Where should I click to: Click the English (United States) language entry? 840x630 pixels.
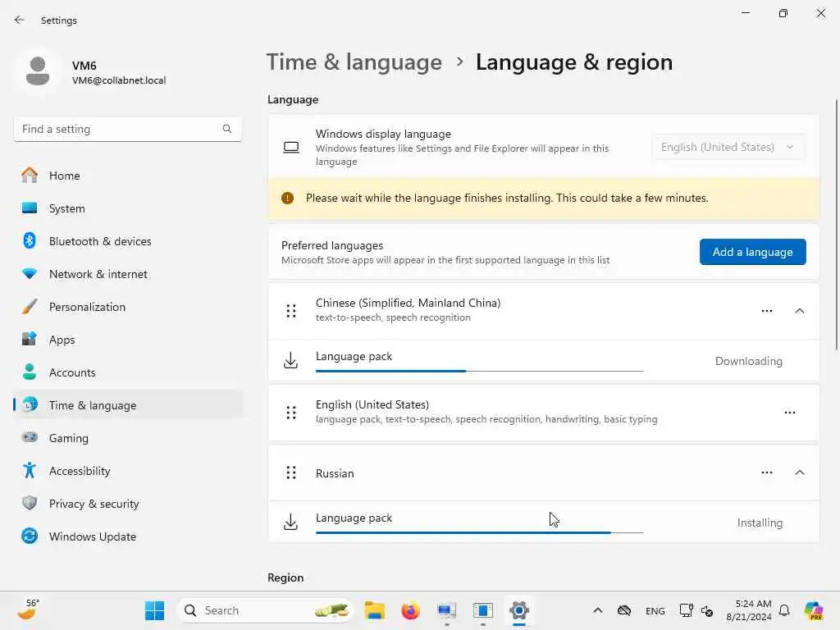tap(543, 413)
